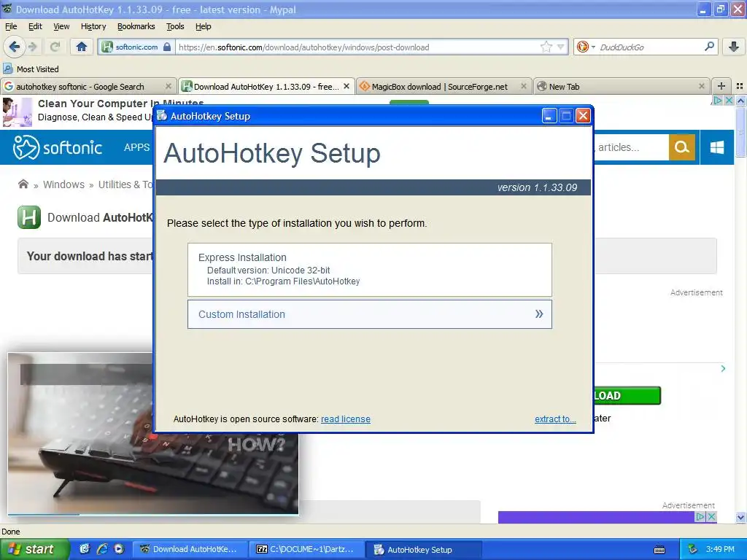Image resolution: width=747 pixels, height=560 pixels.
Task: Open the View menu
Action: pyautogui.click(x=61, y=26)
